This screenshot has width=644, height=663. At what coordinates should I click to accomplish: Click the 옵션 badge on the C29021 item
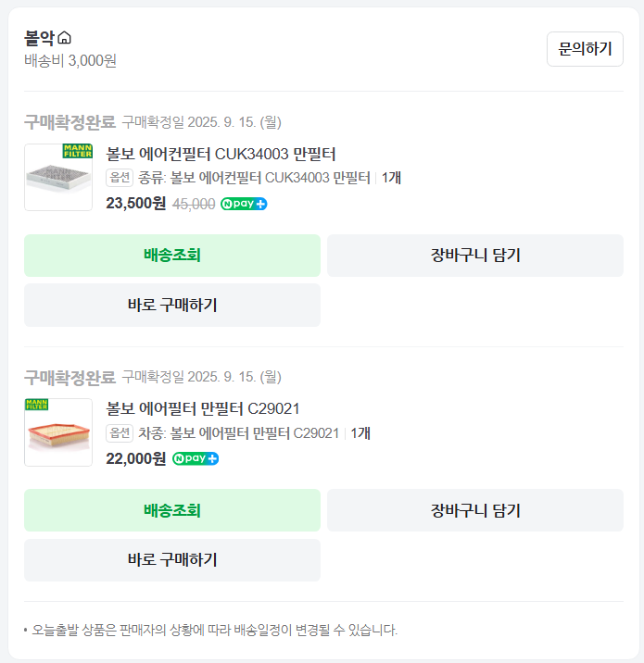(x=120, y=432)
